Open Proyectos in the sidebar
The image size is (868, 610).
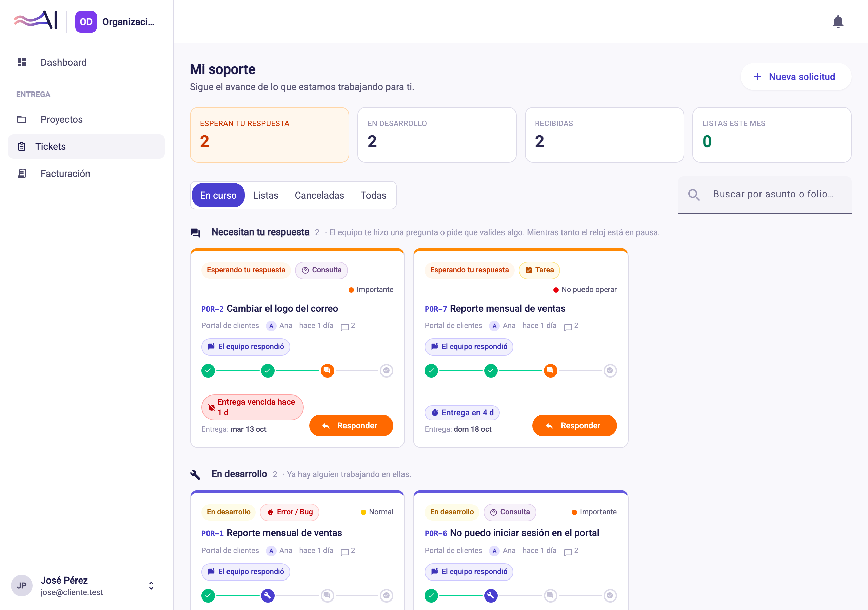pos(86,119)
